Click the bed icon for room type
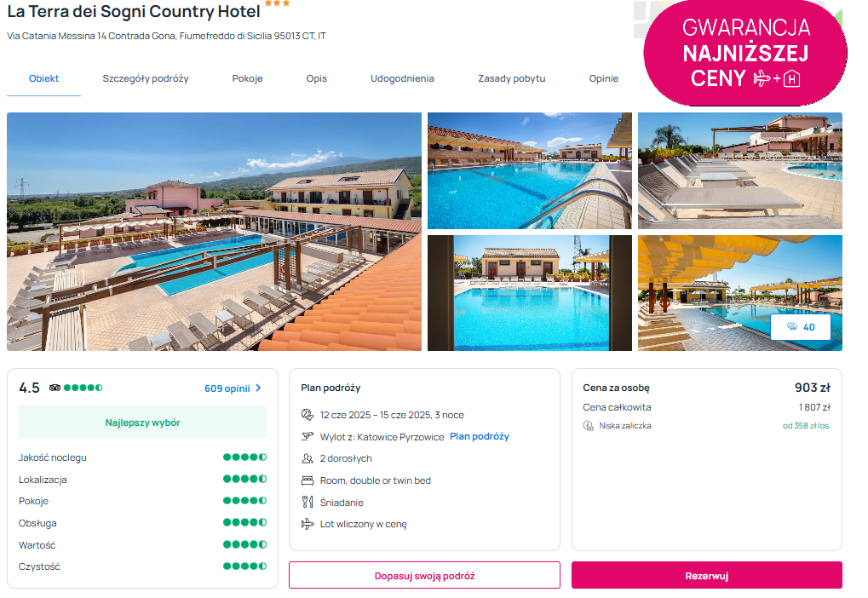The width and height of the screenshot is (868, 598). (x=308, y=480)
